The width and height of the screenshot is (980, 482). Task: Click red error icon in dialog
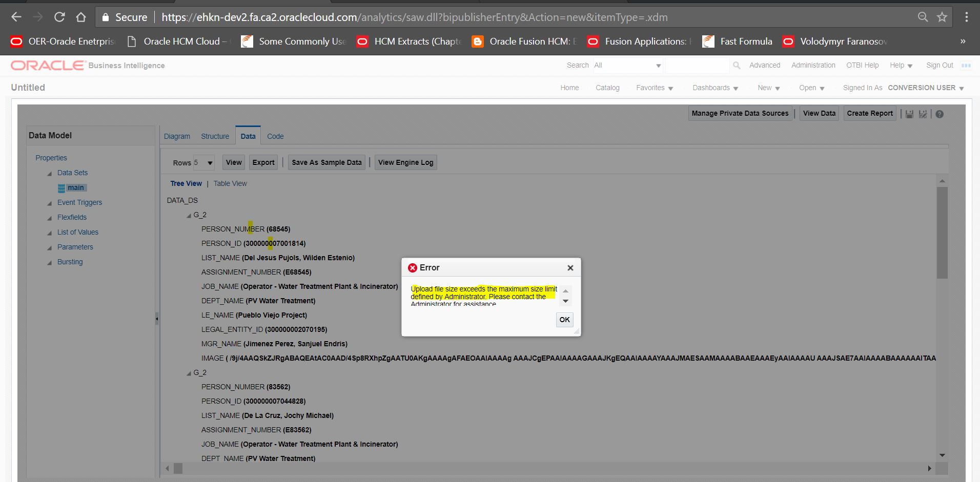(x=412, y=268)
